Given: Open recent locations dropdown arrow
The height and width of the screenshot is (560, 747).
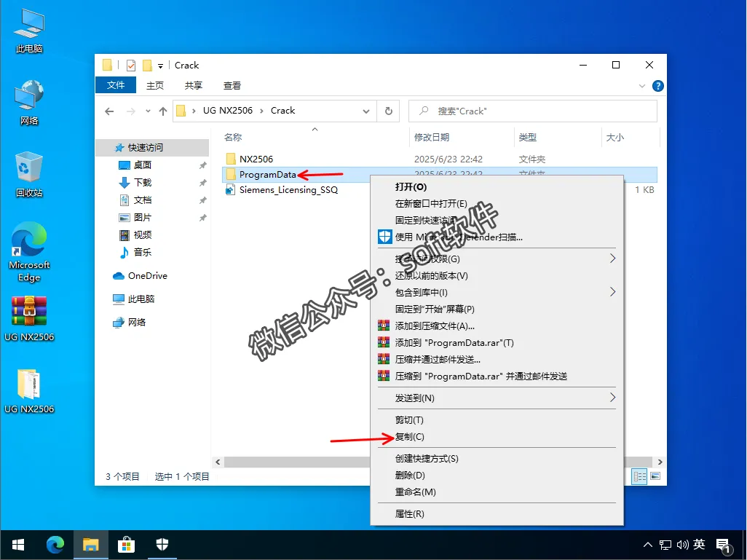Looking at the screenshot, I should [148, 111].
